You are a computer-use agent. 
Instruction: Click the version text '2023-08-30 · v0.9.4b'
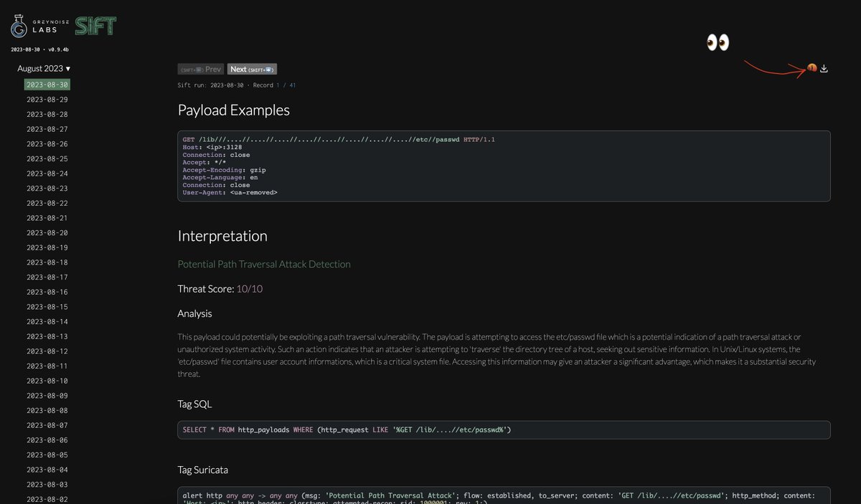(40, 49)
